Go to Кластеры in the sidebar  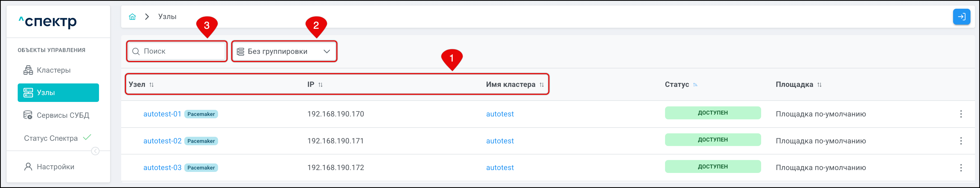point(54,70)
